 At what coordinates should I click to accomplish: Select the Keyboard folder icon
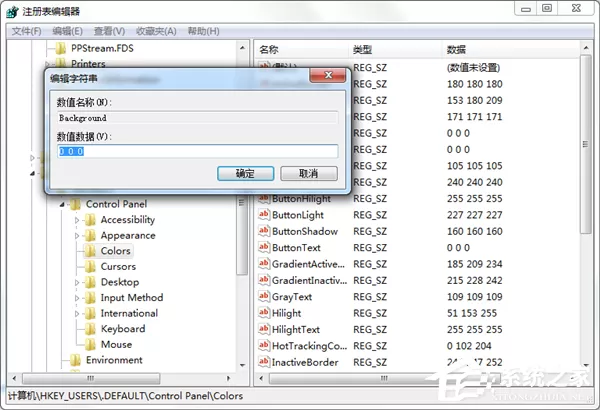pos(90,329)
